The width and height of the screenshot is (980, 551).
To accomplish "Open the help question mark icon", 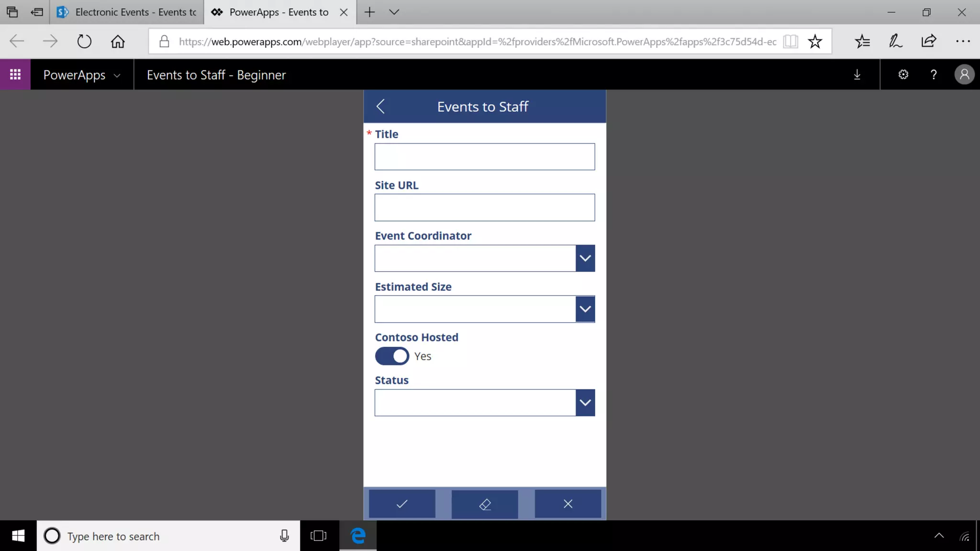I will (x=933, y=75).
